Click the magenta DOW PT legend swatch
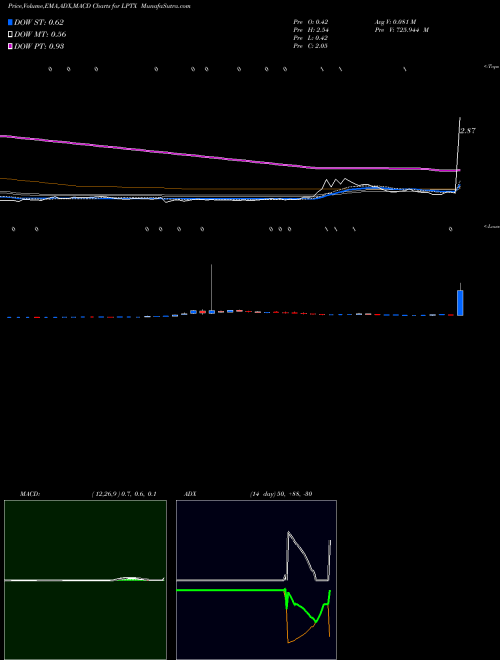Viewport: 500px width, 660px height. coord(10,46)
